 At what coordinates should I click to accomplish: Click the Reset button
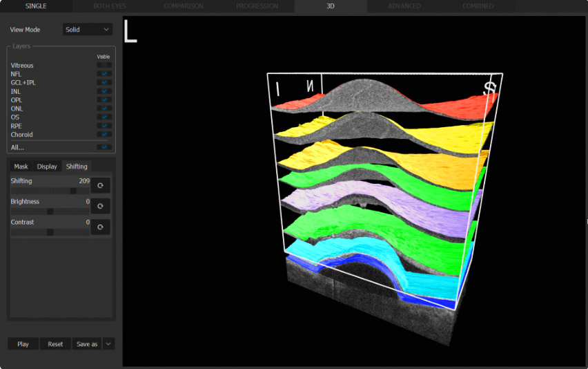tap(55, 344)
